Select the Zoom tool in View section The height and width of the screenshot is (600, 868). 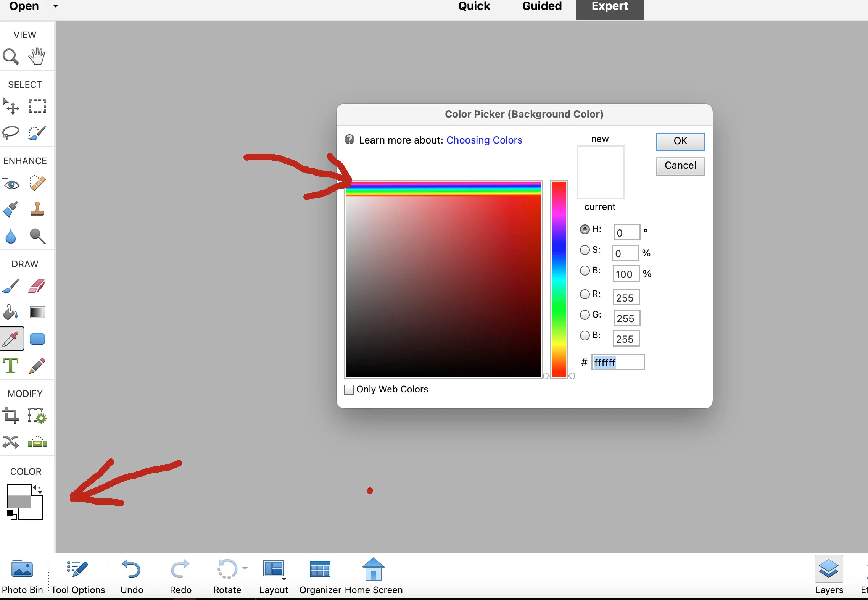11,56
